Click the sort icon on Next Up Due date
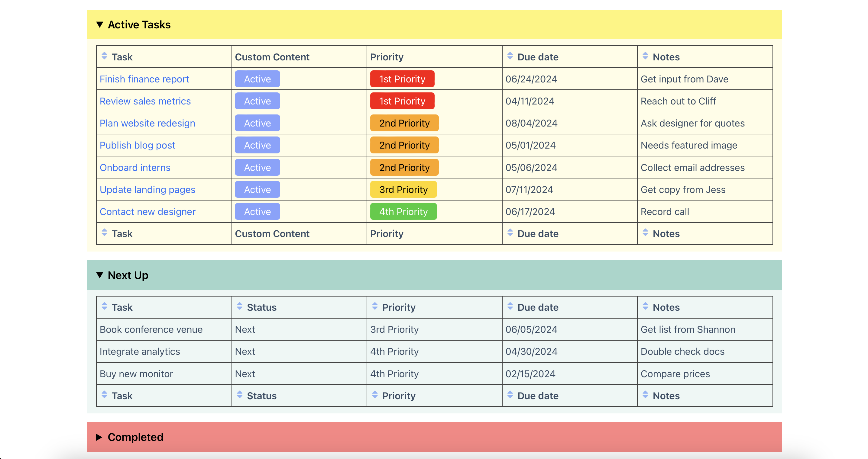This screenshot has height=459, width=868. [x=509, y=307]
